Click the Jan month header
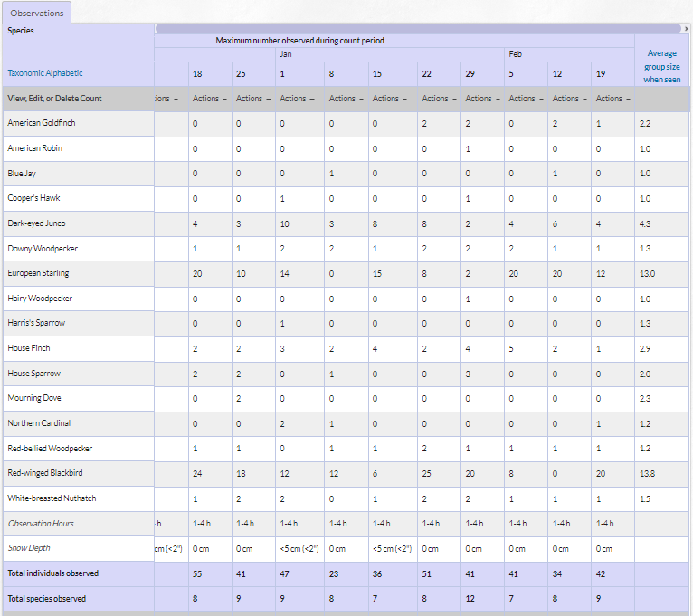The image size is (693, 616). [x=286, y=54]
